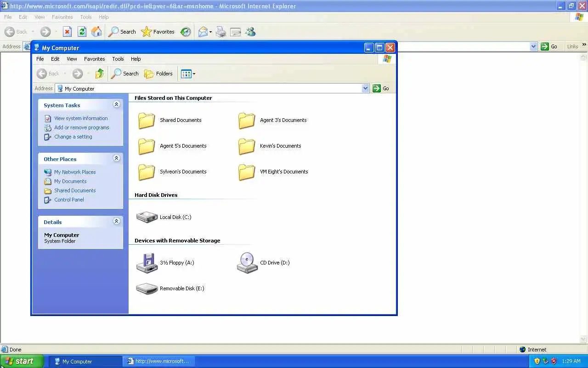The height and width of the screenshot is (368, 588).
Task: Click the Print icon in Internet Explorer
Action: (x=221, y=32)
